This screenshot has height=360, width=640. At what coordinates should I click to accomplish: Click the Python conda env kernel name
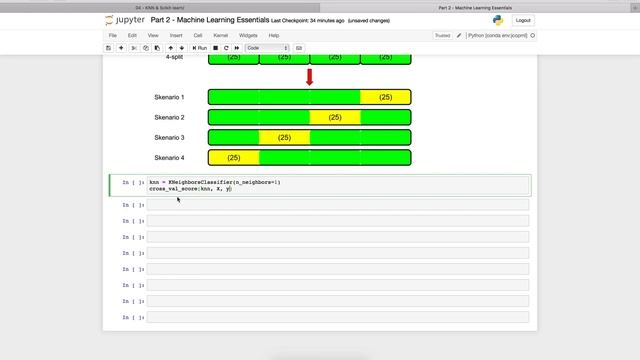pyautogui.click(x=498, y=36)
